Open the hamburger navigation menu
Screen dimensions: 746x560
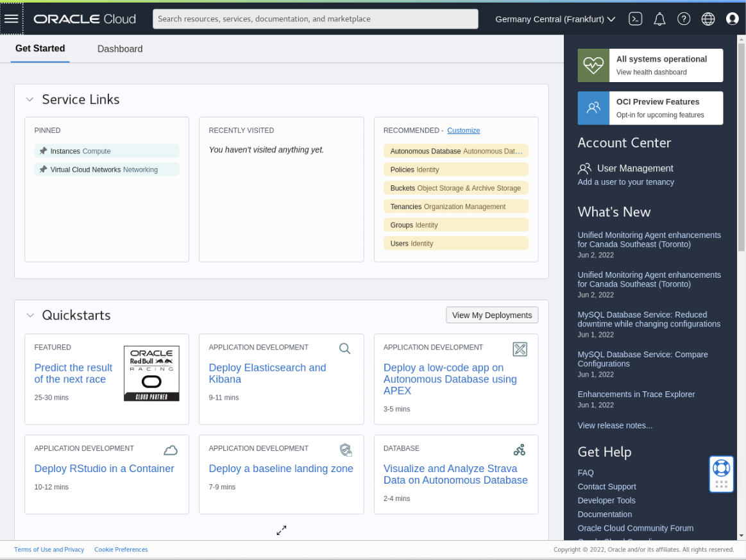12,19
